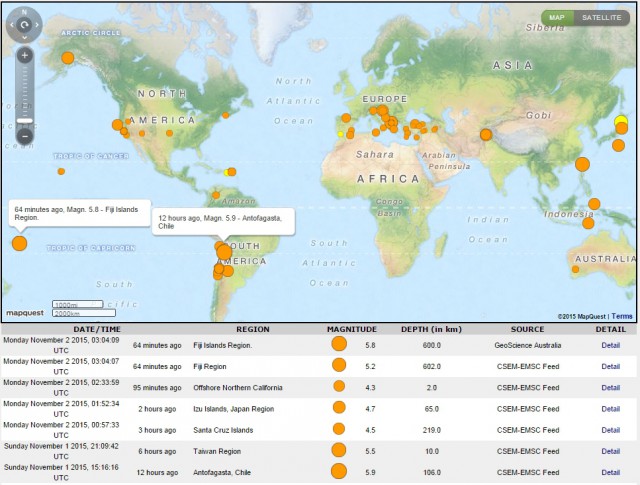640x485 pixels.
Task: Switch to MAP view
Action: [557, 18]
